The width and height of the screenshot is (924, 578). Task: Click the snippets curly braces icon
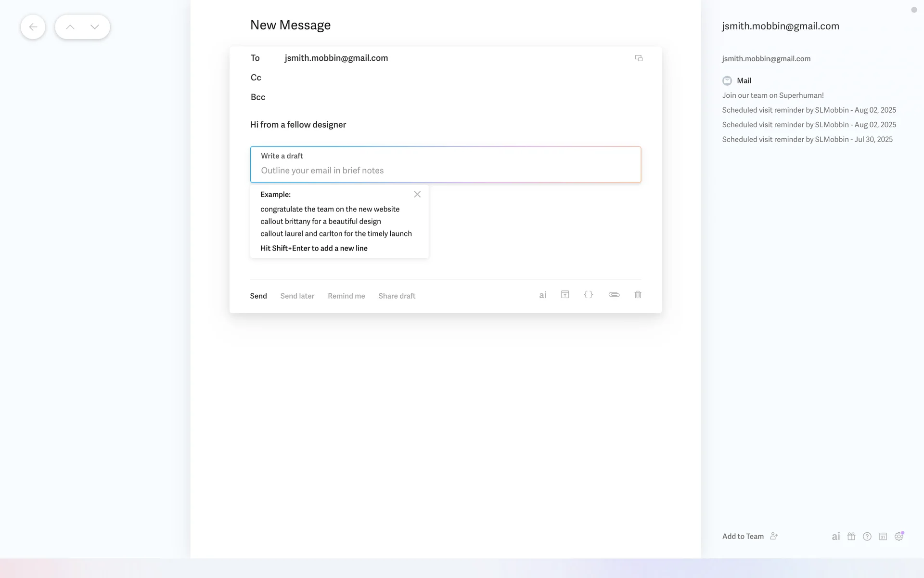(588, 295)
